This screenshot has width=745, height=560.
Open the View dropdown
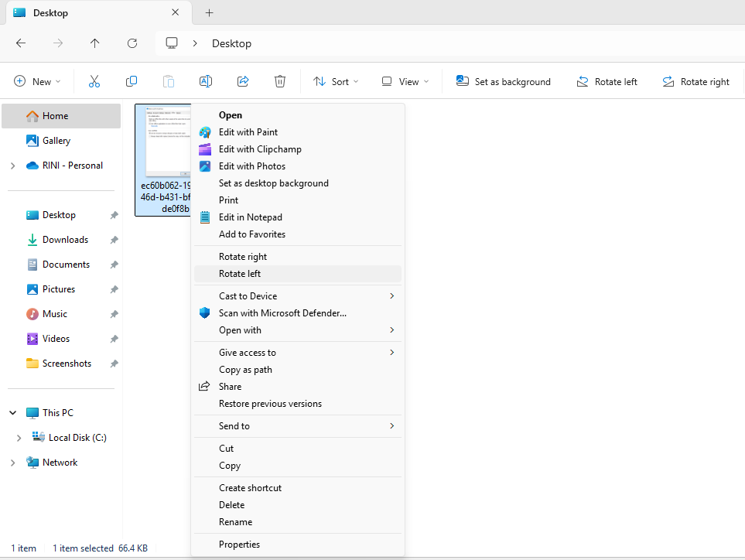point(405,81)
